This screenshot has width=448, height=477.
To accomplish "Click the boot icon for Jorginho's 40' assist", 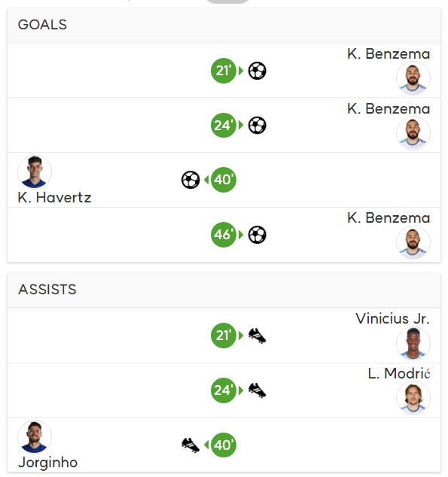I will (x=190, y=445).
